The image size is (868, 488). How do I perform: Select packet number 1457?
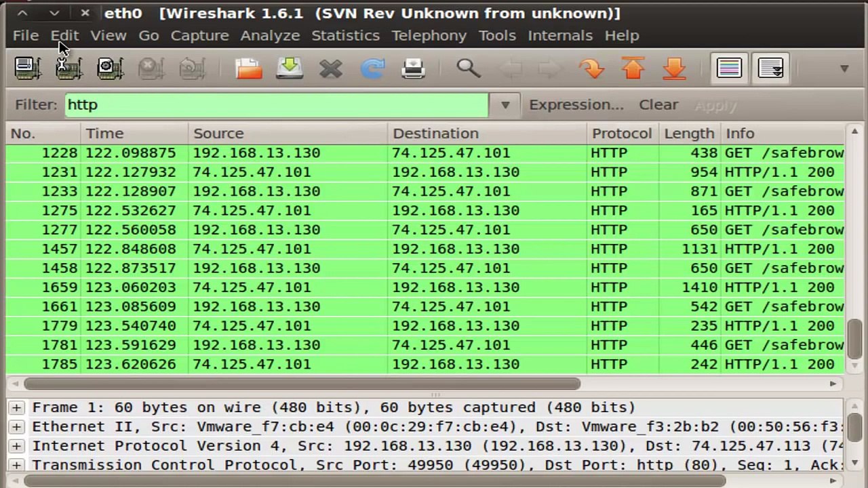pos(426,249)
